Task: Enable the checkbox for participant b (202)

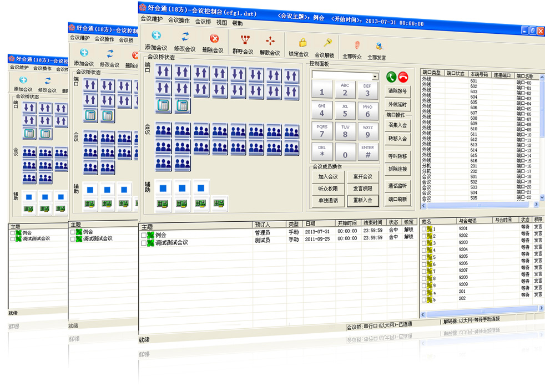Action: pyautogui.click(x=425, y=299)
